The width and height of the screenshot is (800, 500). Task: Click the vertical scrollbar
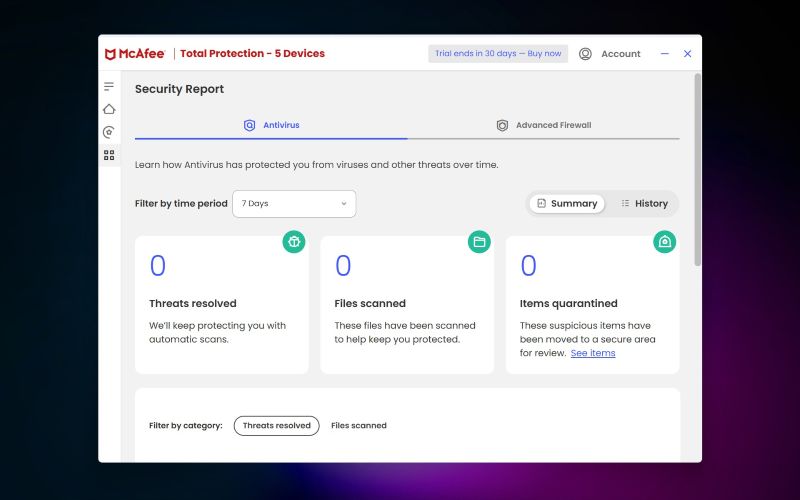coord(697,169)
